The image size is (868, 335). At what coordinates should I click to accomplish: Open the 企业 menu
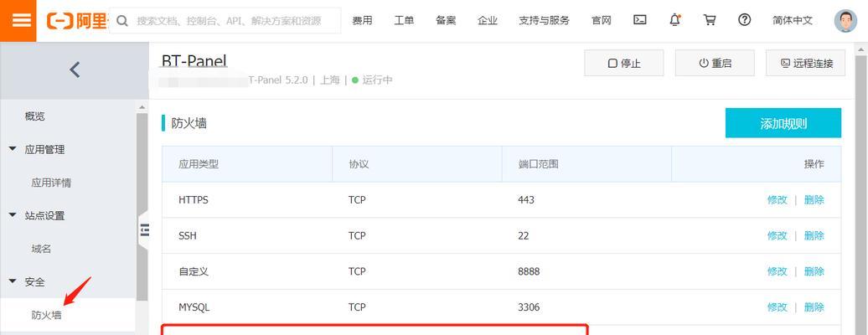(x=487, y=20)
